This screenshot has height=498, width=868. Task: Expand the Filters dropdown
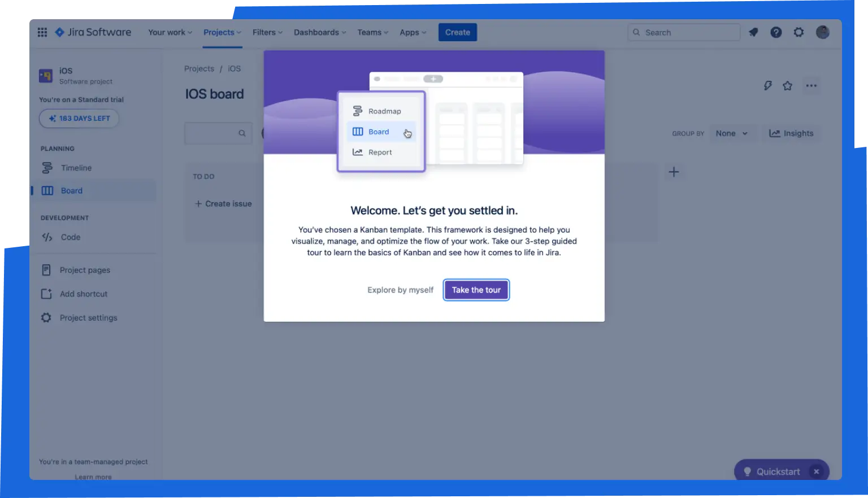click(x=267, y=32)
